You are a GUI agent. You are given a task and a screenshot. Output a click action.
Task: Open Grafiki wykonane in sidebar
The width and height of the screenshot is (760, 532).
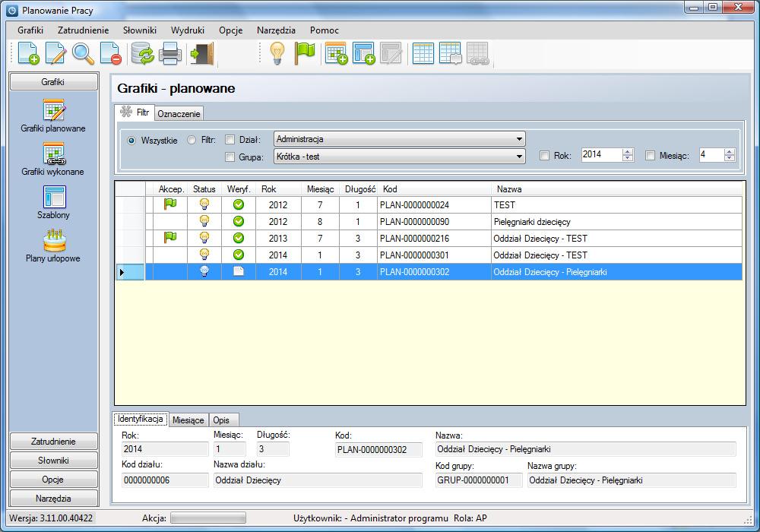53,159
